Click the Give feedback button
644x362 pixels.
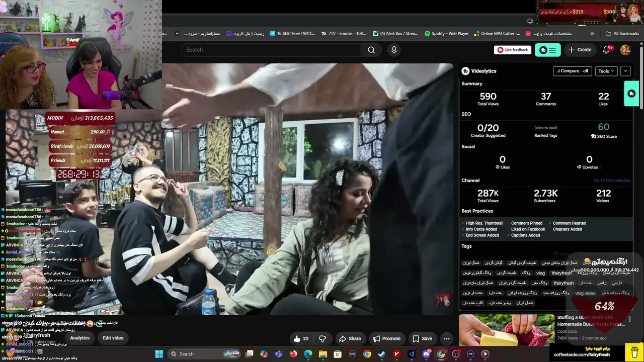pos(513,50)
